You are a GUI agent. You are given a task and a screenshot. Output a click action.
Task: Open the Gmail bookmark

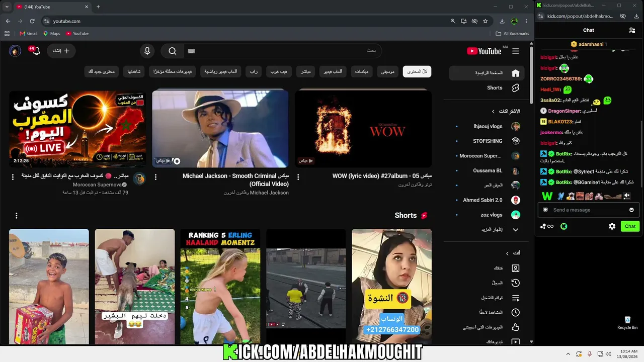(x=29, y=34)
